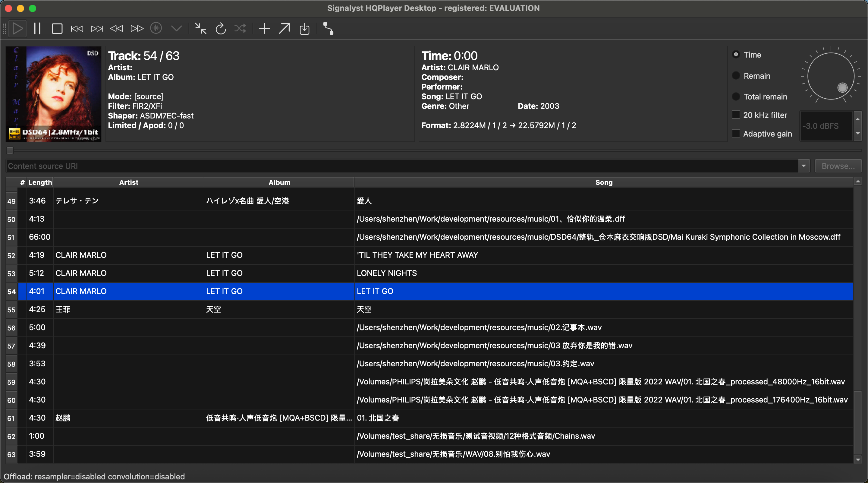Click the connection/network node icon
This screenshot has height=483, width=868.
[329, 29]
